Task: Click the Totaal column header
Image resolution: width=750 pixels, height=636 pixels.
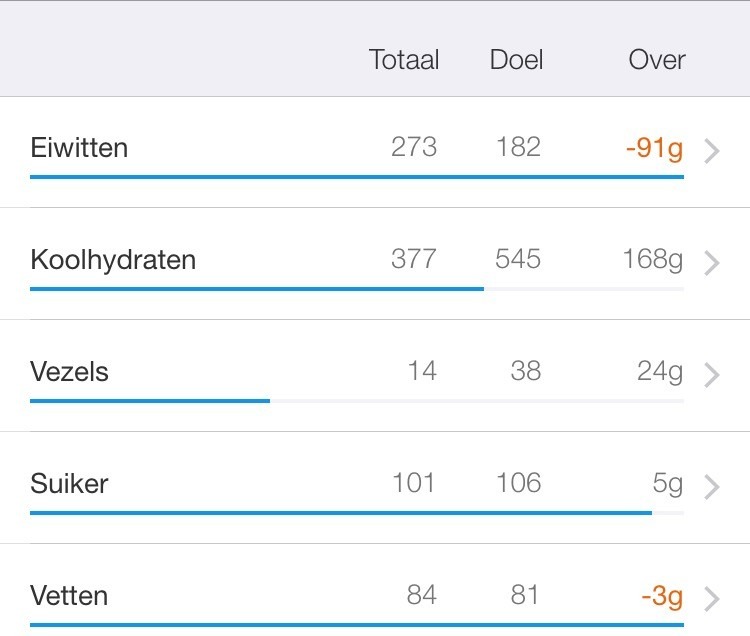Action: point(404,60)
